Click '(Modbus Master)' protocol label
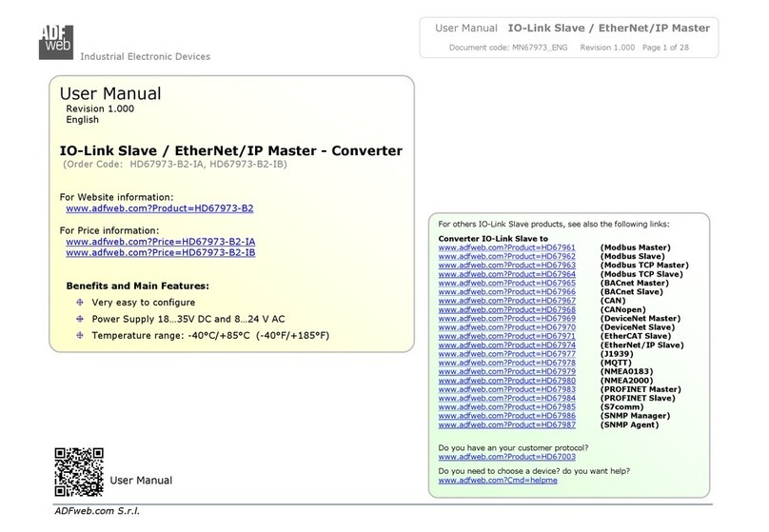This screenshot has height=532, width=769. pyautogui.click(x=635, y=247)
